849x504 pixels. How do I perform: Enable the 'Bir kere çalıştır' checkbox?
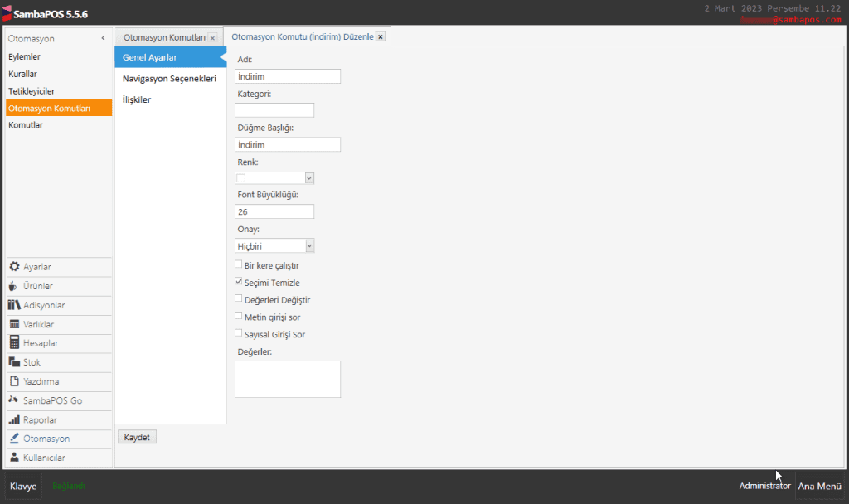click(239, 265)
